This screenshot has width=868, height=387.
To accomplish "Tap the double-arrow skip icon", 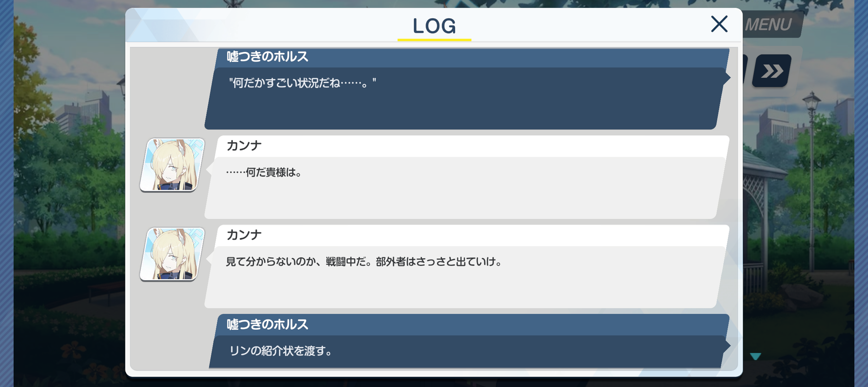I will 772,71.
